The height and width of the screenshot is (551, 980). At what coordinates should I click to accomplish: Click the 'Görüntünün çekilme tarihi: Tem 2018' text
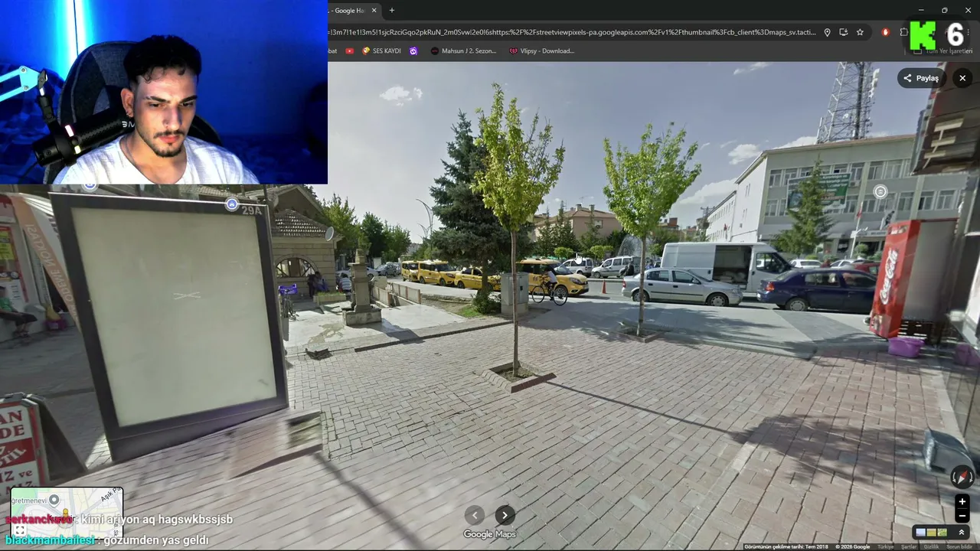tap(786, 546)
